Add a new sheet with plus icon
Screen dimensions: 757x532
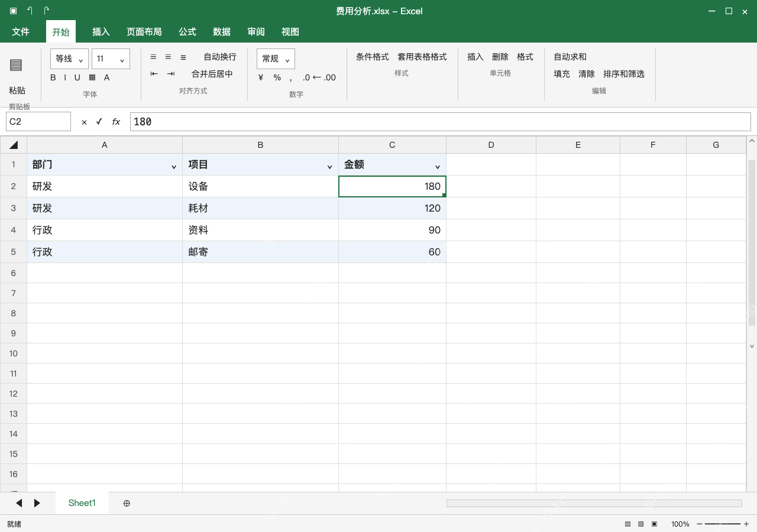coord(127,503)
